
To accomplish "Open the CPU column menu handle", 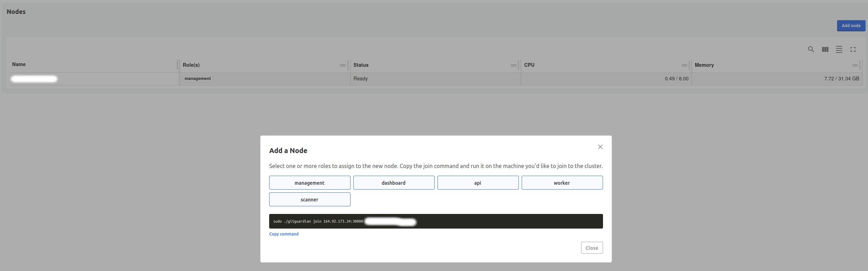I will coord(684,65).
